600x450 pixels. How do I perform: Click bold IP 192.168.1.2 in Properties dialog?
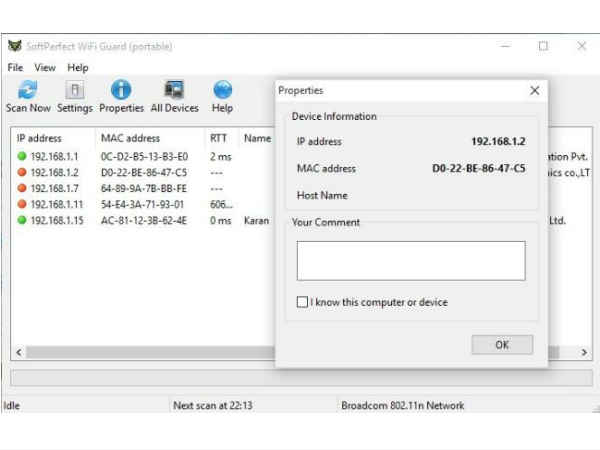tap(498, 141)
